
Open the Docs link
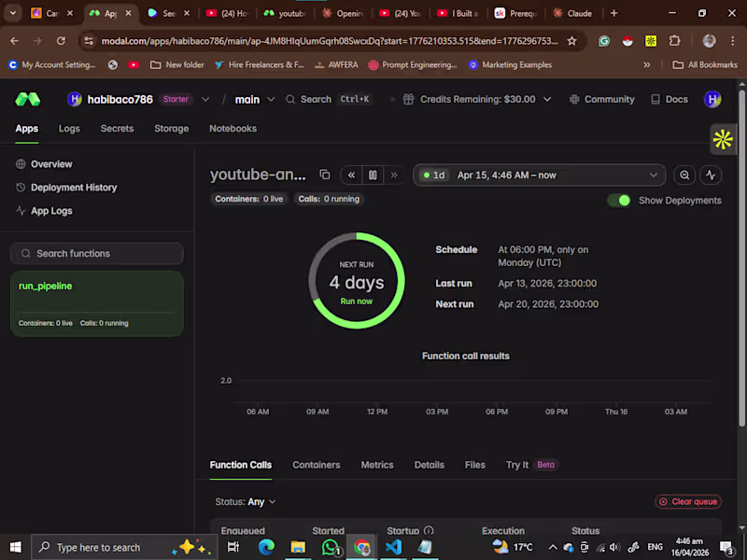[669, 99]
